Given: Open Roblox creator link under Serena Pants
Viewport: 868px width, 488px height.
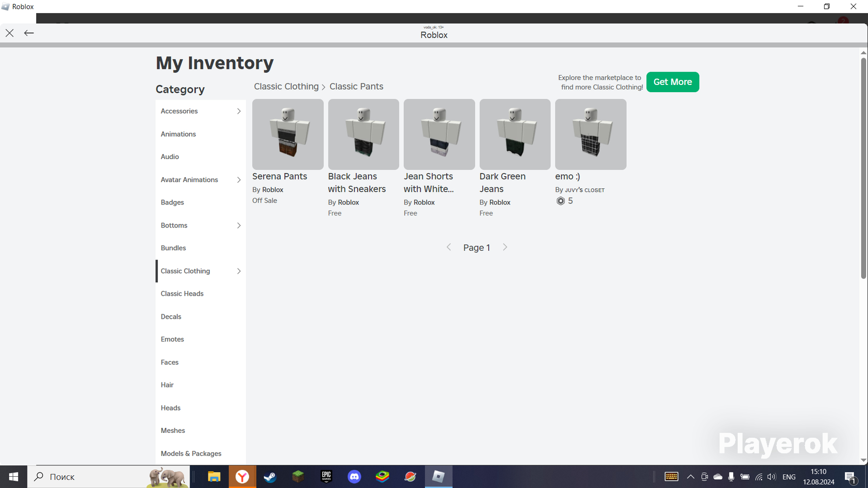Looking at the screenshot, I should pos(273,190).
